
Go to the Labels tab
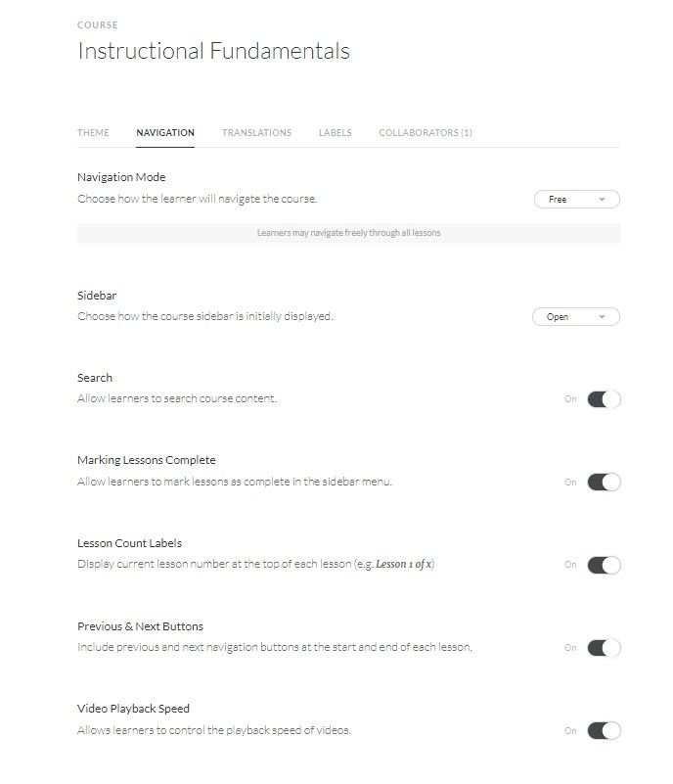(336, 133)
